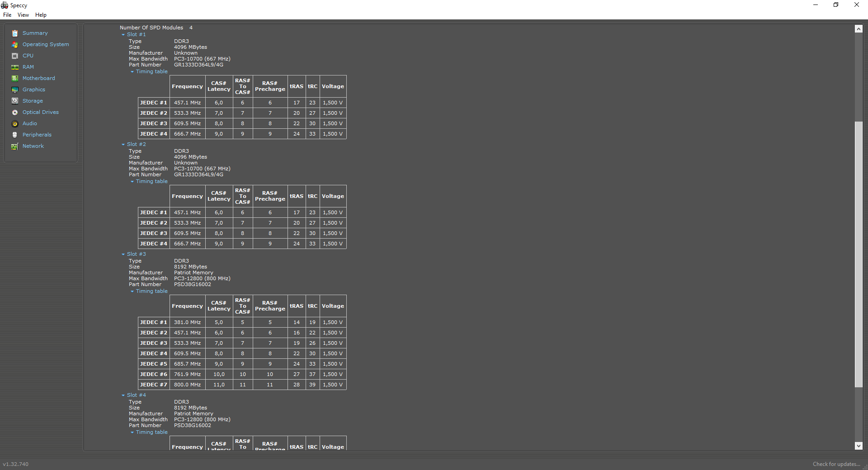Select the Storage sidebar label
The image size is (868, 470).
[x=33, y=101]
